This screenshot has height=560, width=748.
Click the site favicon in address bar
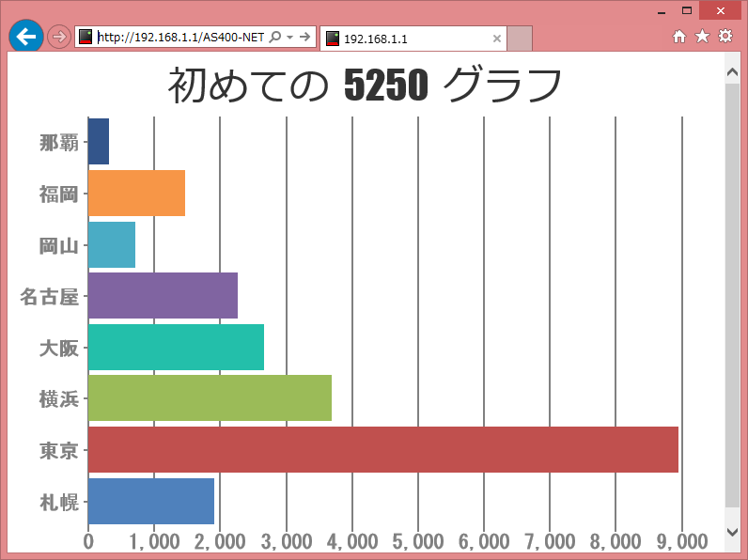pos(86,37)
